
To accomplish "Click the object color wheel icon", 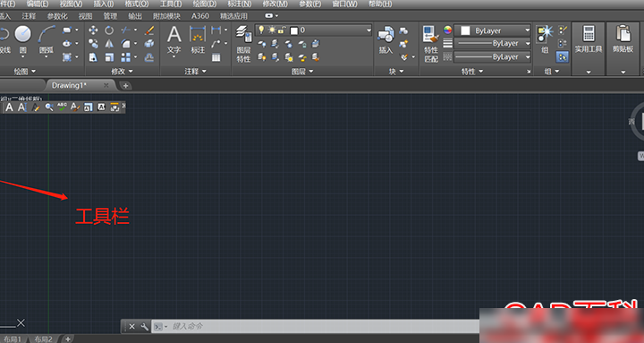I will 447,30.
